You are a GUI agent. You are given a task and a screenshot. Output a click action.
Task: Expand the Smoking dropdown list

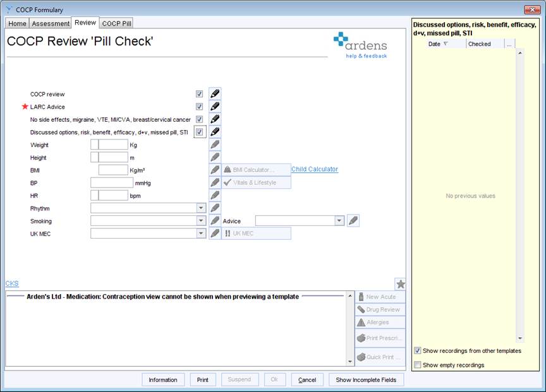[x=200, y=221]
